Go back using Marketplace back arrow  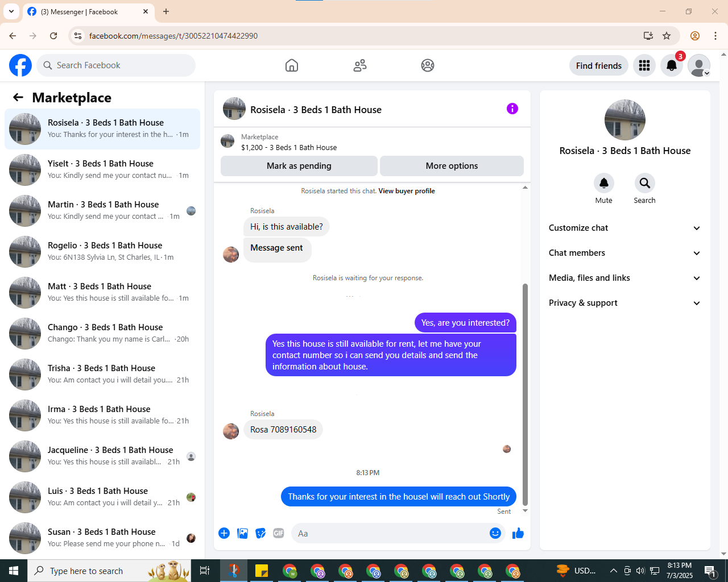(18, 97)
